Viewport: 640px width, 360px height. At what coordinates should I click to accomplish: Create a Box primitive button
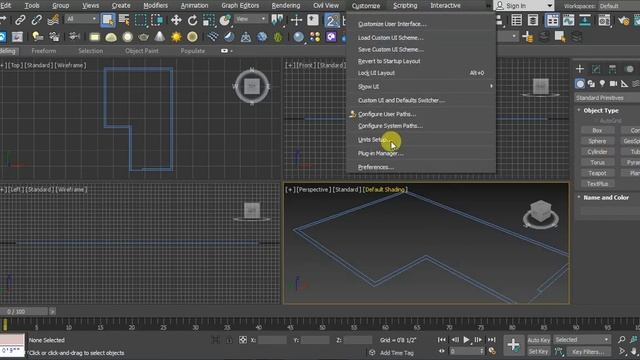(x=597, y=130)
